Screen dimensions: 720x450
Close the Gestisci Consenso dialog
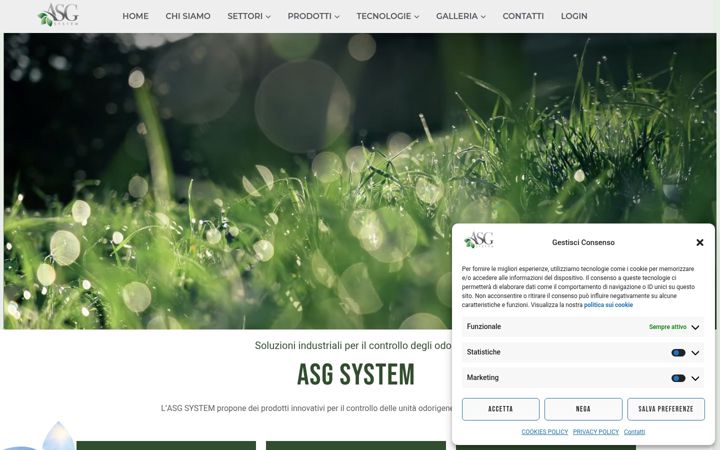coord(700,242)
